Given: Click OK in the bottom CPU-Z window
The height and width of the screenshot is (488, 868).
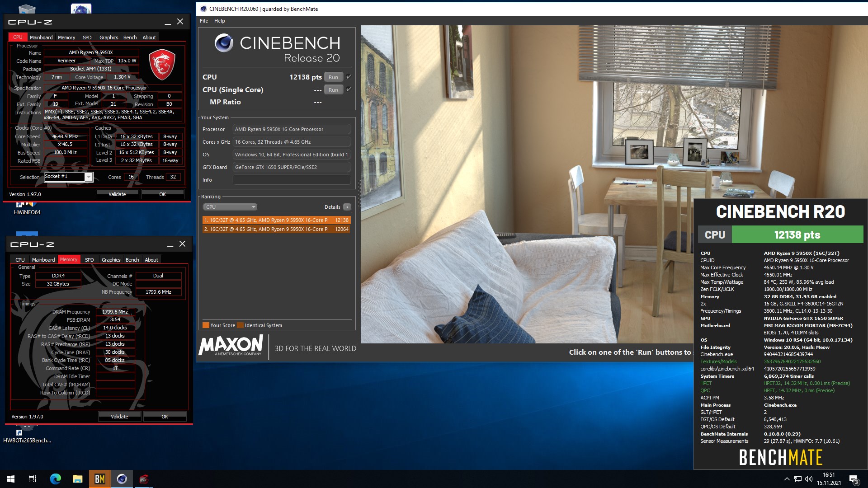Looking at the screenshot, I should tap(165, 417).
